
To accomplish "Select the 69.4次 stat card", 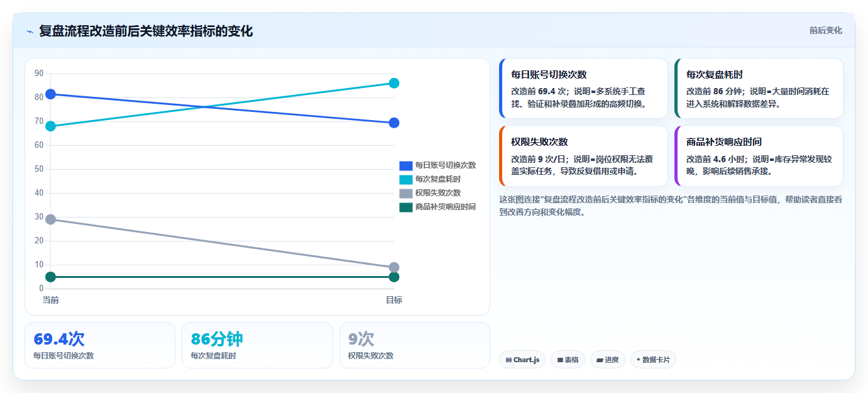I will click(100, 345).
